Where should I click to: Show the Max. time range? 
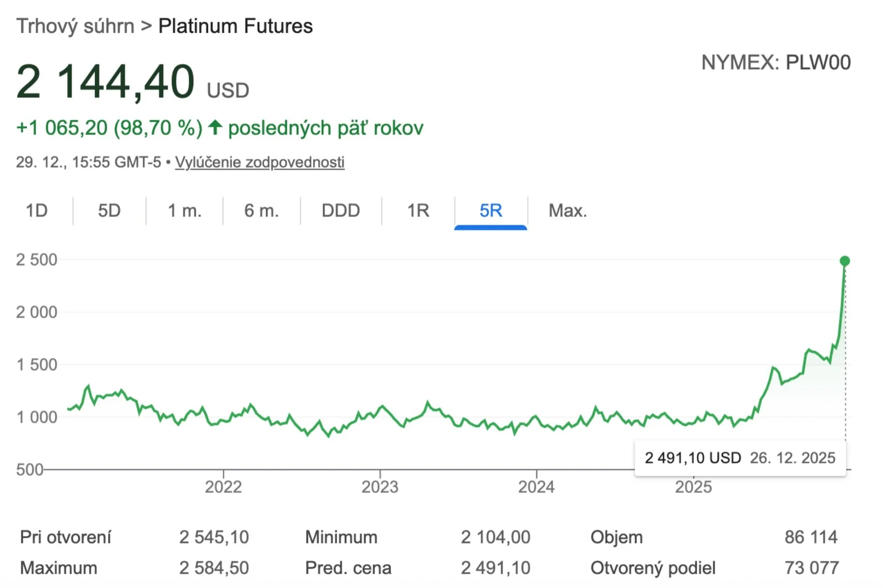click(568, 211)
